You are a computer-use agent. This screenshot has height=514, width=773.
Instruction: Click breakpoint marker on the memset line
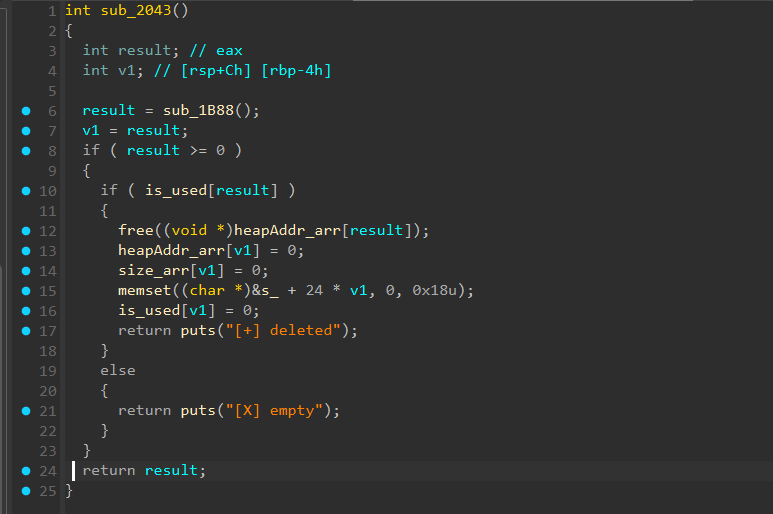27,291
